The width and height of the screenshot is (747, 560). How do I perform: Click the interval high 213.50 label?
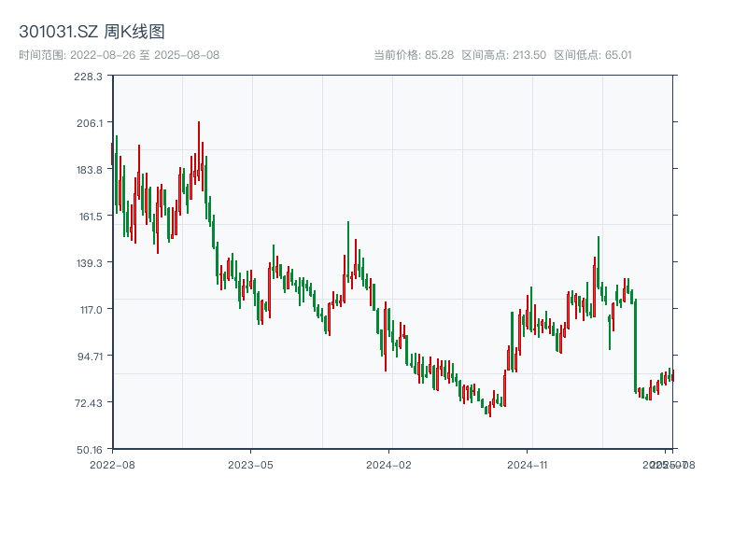click(x=504, y=55)
